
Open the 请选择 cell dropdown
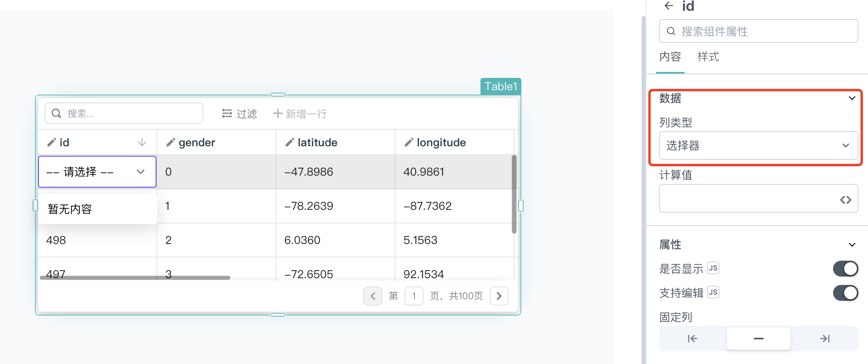tap(97, 172)
